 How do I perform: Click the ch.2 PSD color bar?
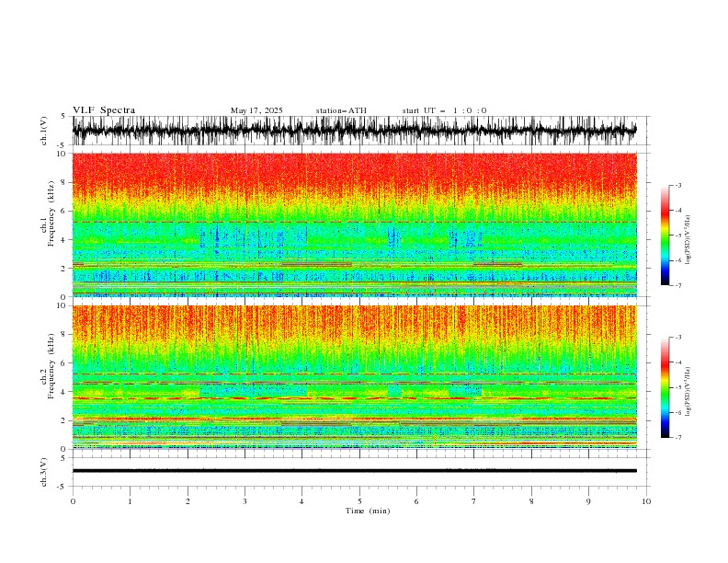(665, 387)
